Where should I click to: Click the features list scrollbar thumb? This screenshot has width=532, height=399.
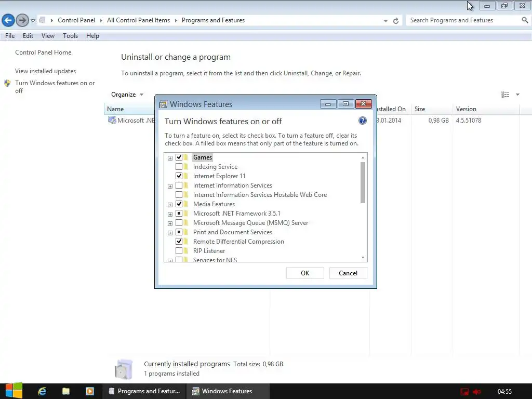tap(363, 182)
